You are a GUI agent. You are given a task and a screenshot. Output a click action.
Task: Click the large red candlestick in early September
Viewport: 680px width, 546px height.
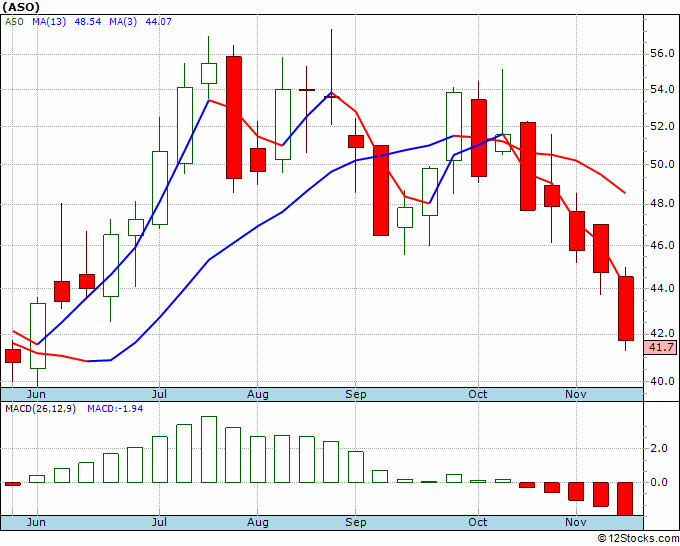[381, 190]
